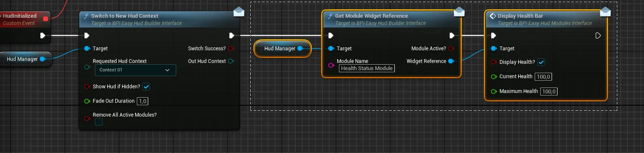Click the exec input pin of Display Health Bar

[494, 36]
